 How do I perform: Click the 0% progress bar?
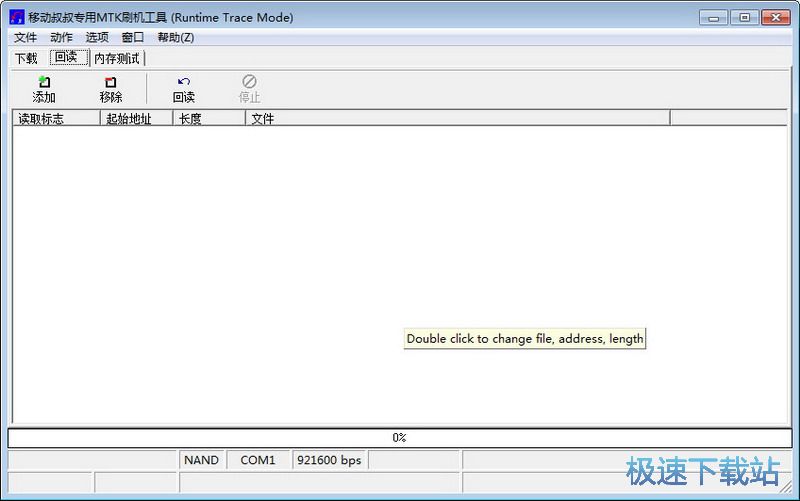click(x=399, y=438)
